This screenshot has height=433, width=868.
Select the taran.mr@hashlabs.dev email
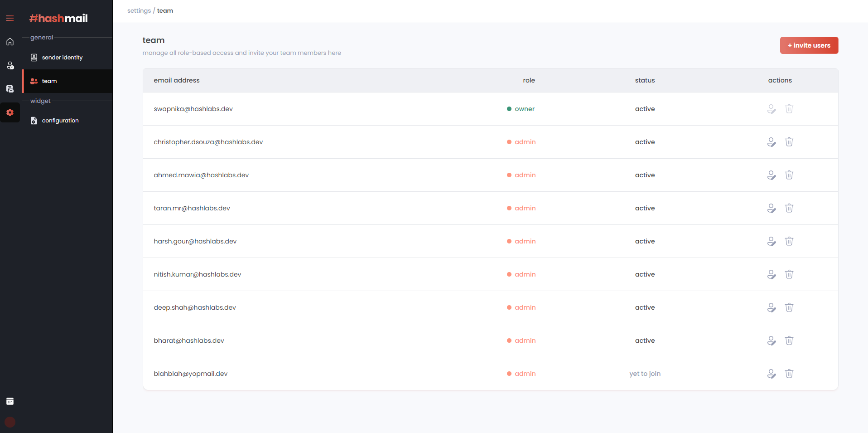pos(192,208)
